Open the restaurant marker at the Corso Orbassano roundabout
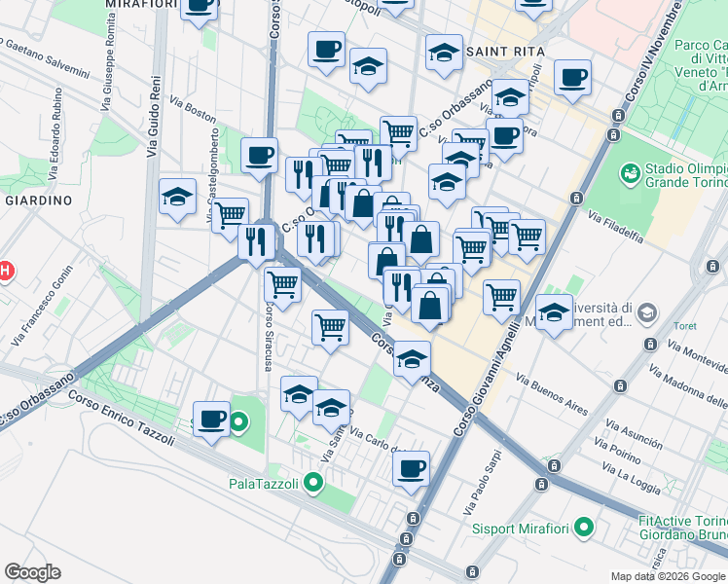This screenshot has width=728, height=584. (x=256, y=246)
